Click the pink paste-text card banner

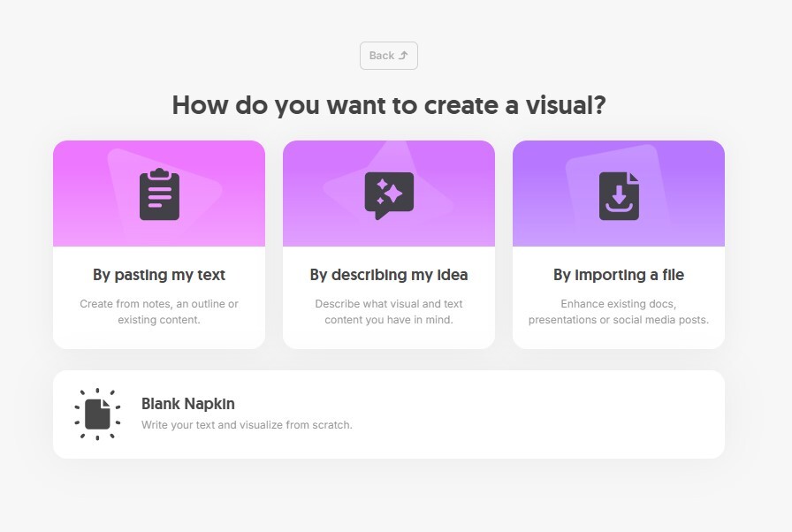[x=159, y=194]
